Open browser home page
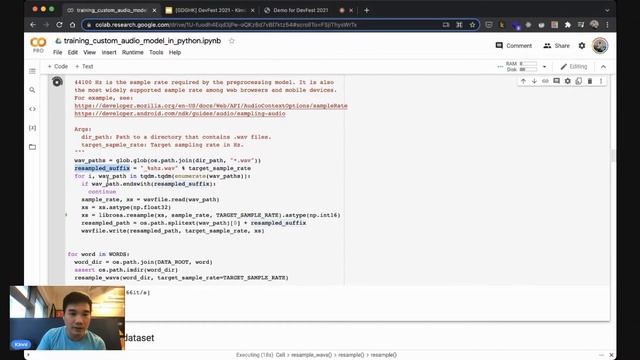The image size is (640, 360). click(72, 25)
